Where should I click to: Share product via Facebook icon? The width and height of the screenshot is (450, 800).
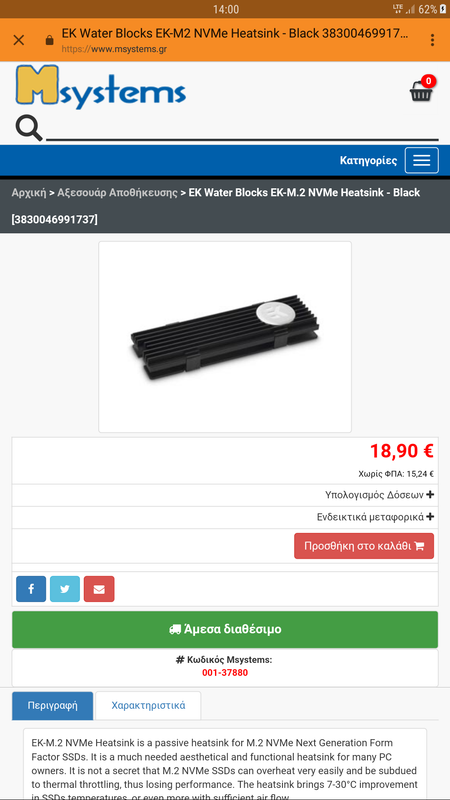click(31, 589)
